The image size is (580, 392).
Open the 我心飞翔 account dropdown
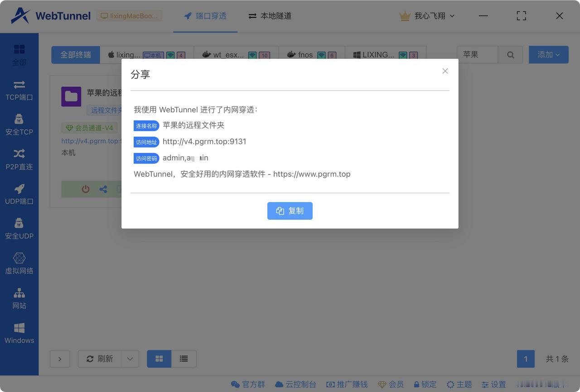click(427, 16)
